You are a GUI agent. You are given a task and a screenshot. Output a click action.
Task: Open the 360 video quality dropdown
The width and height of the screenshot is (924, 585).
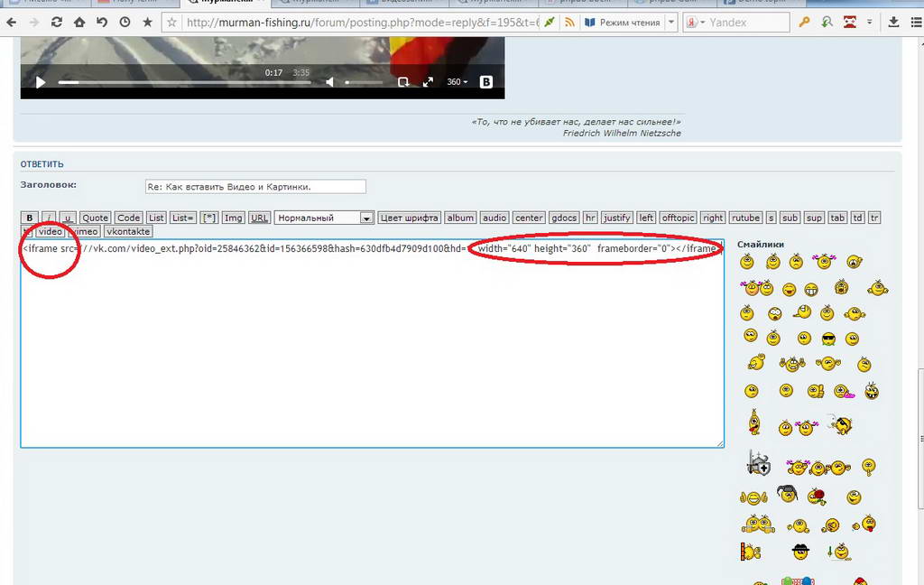coord(457,82)
